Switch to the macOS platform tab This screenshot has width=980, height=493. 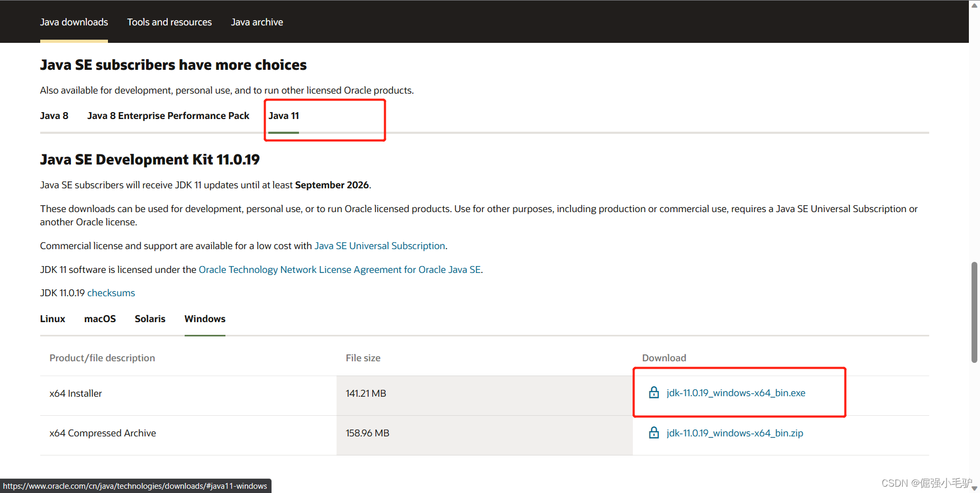100,319
